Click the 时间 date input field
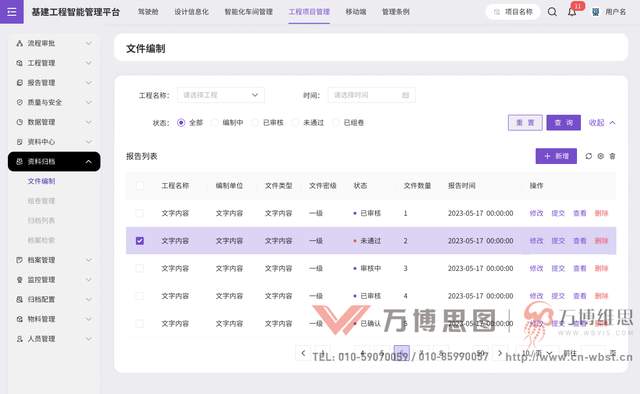 [371, 95]
